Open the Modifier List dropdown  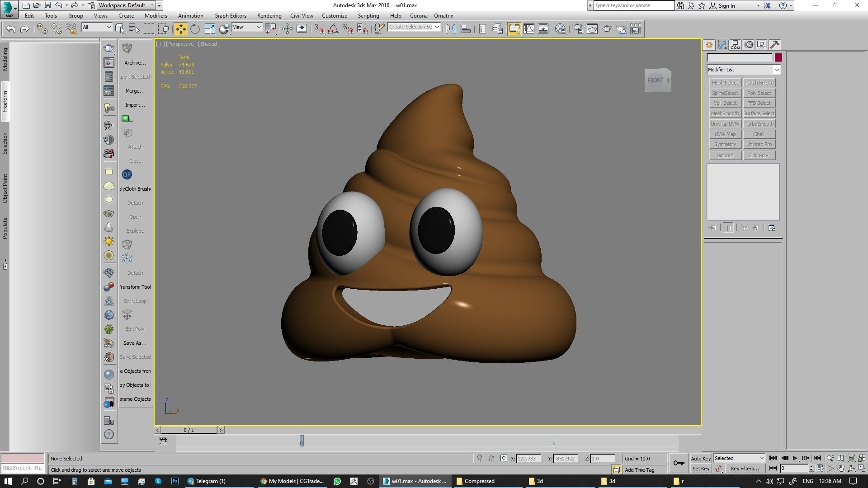(744, 70)
